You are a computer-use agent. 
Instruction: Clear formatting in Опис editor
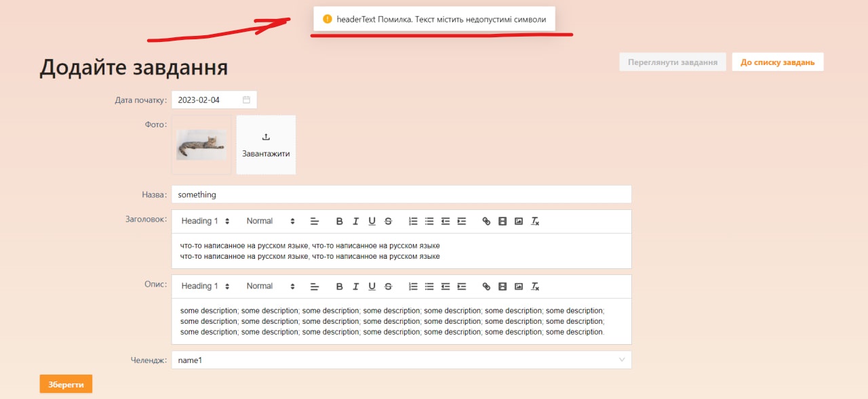(x=535, y=286)
